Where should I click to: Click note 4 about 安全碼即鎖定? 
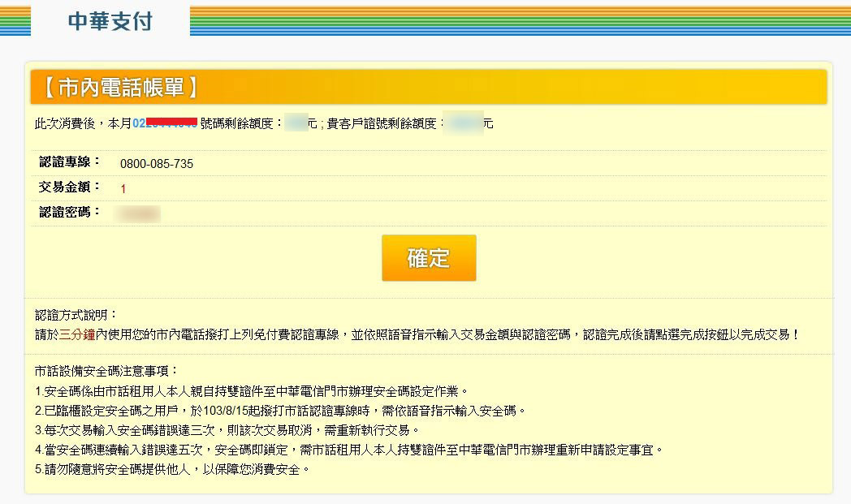coord(349,450)
